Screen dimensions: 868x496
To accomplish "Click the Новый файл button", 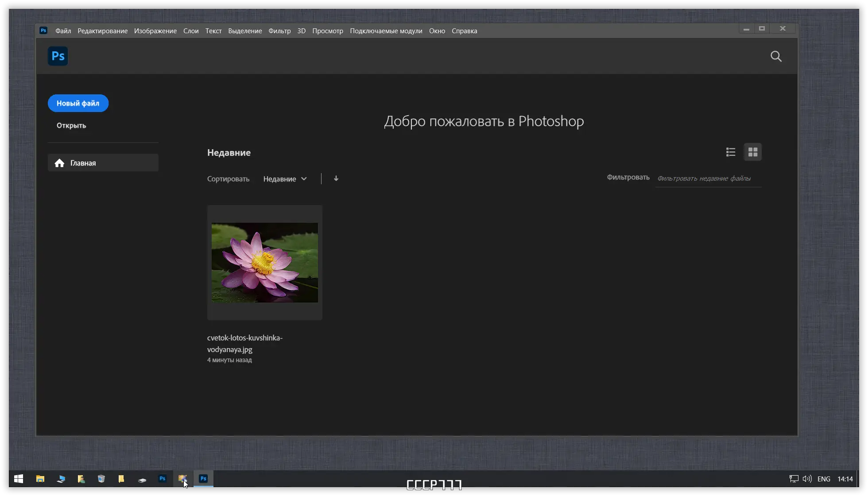I will (78, 103).
